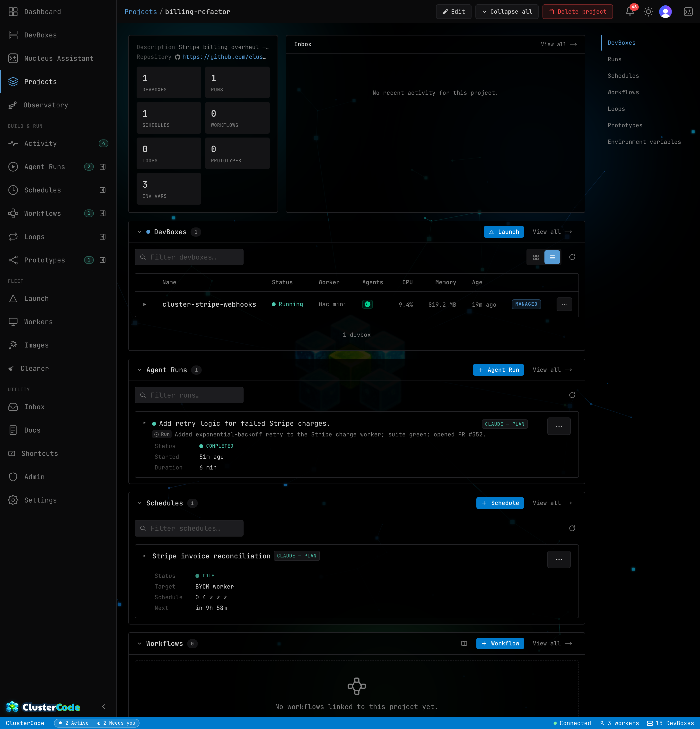Refresh the Schedules list
Screen dimensions: 700x729
572,528
